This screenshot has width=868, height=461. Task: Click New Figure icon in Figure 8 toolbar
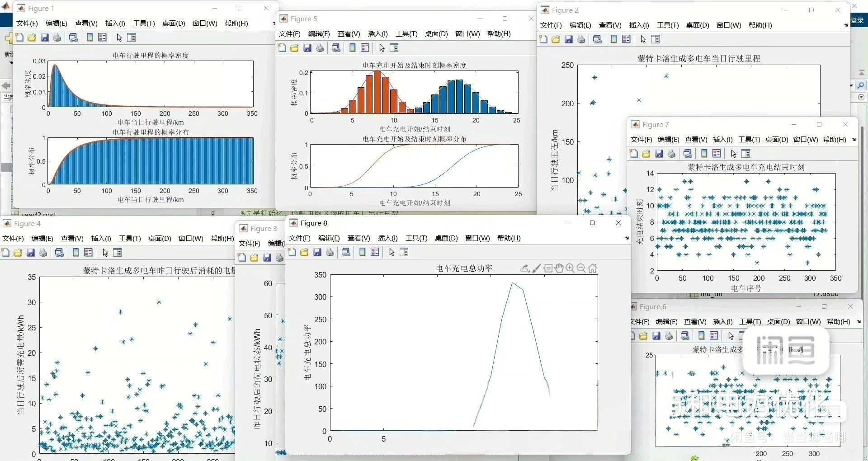[292, 252]
